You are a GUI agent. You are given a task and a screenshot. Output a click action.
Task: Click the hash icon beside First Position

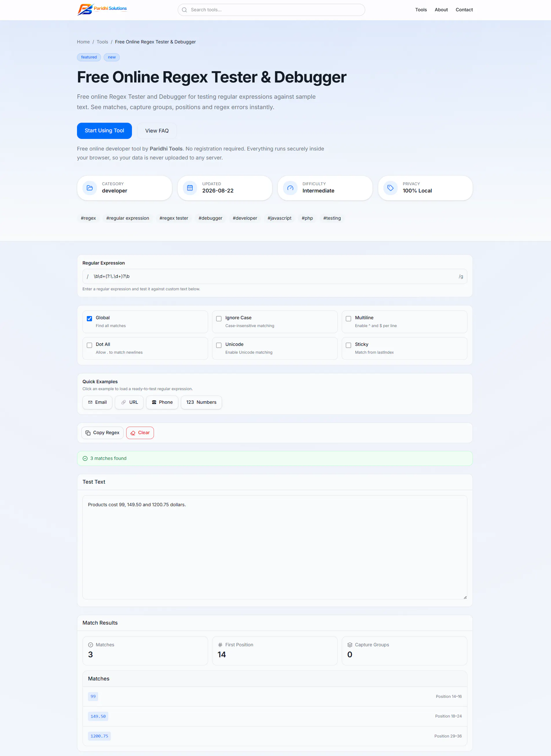pyautogui.click(x=220, y=645)
